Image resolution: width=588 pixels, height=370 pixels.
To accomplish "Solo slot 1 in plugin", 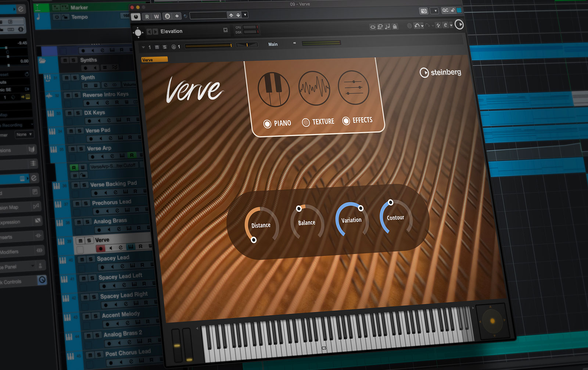I will pos(165,47).
